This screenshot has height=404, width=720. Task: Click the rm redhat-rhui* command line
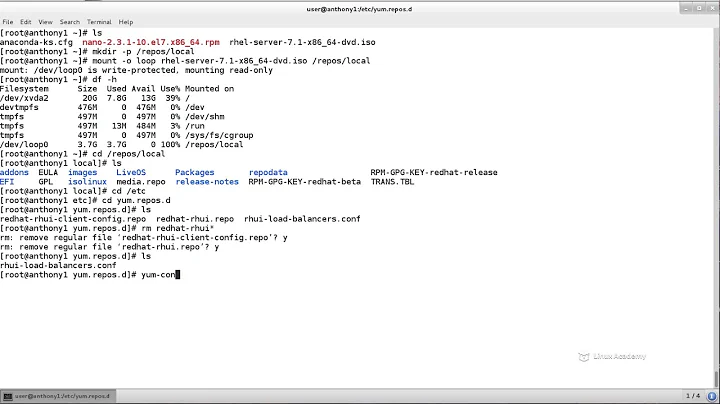[x=107, y=228]
